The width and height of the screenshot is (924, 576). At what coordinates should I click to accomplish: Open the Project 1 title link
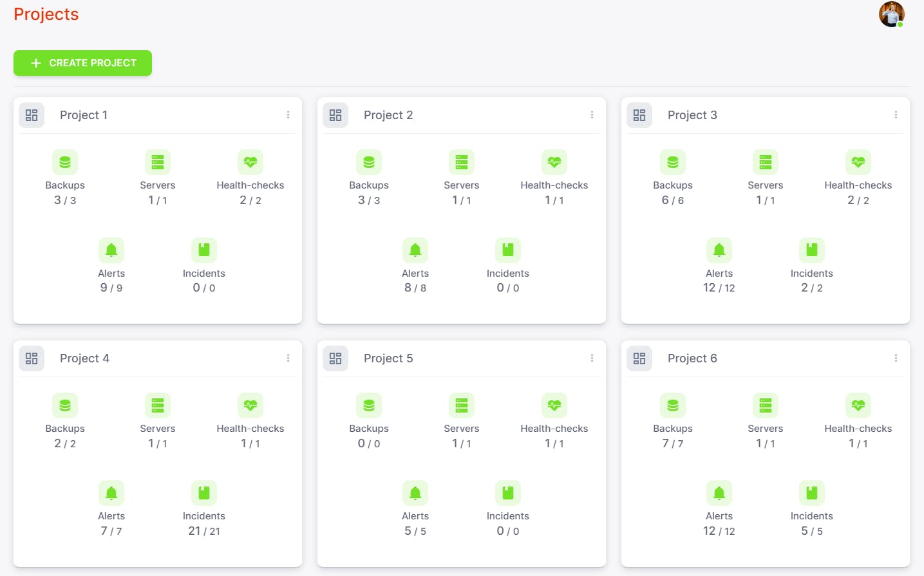84,115
